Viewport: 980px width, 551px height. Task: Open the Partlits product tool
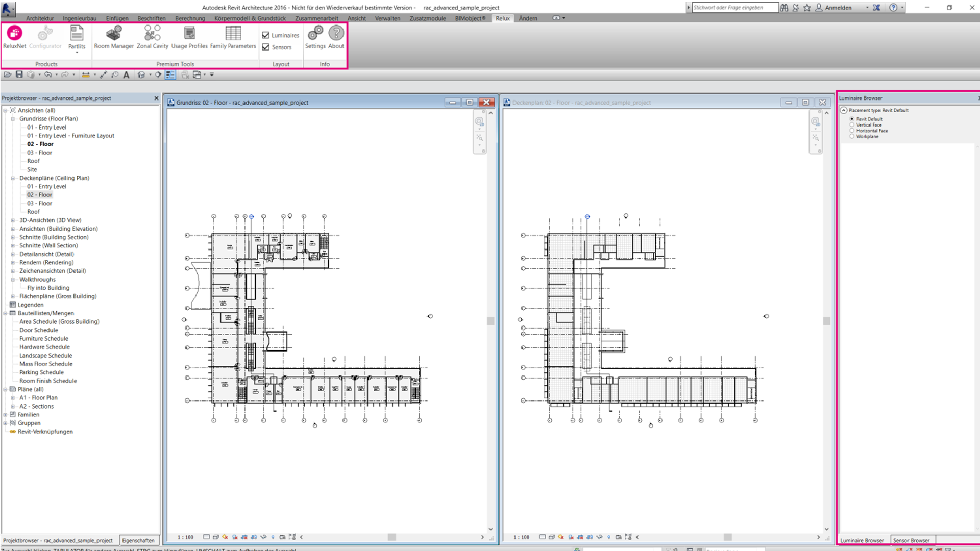tap(77, 37)
